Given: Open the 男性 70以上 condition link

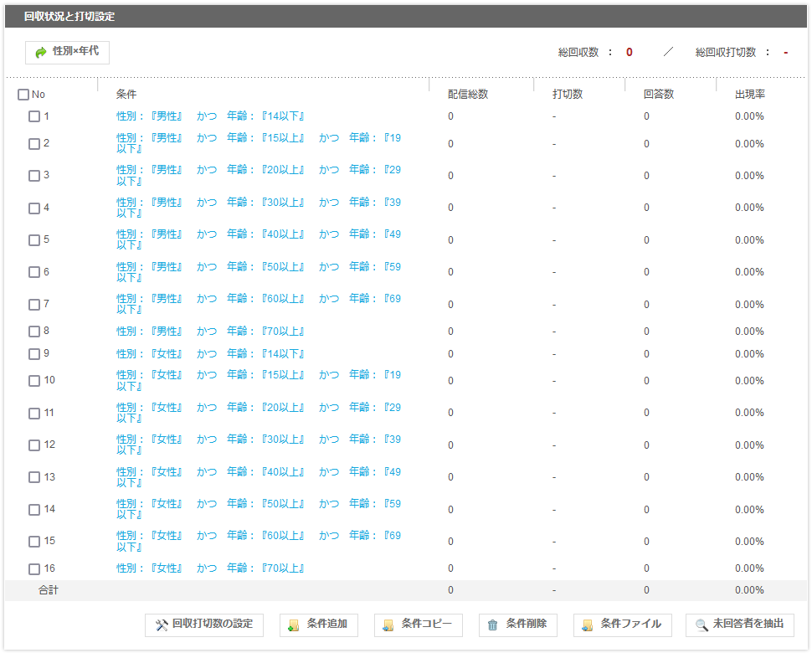Looking at the screenshot, I should [x=210, y=332].
